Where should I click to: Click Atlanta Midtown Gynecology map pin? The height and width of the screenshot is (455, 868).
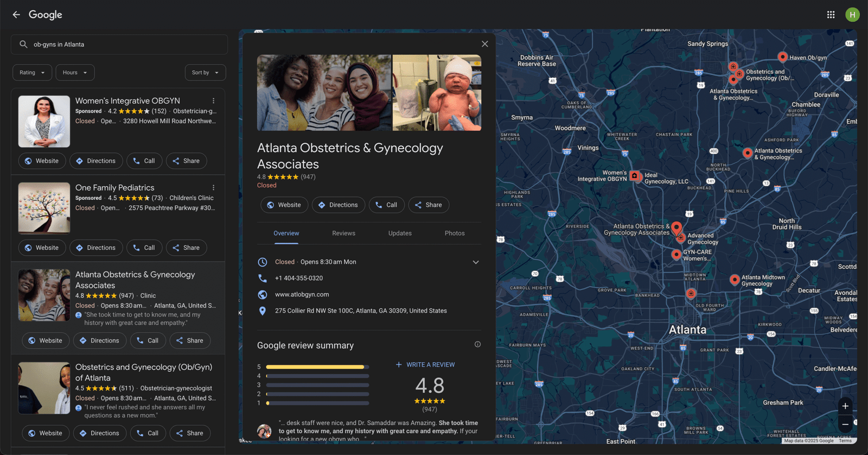tap(735, 280)
